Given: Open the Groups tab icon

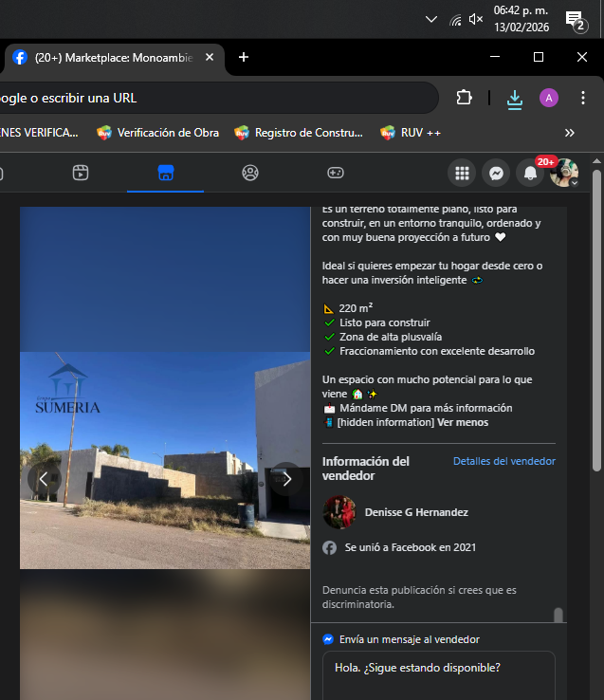Looking at the screenshot, I should tap(250, 173).
